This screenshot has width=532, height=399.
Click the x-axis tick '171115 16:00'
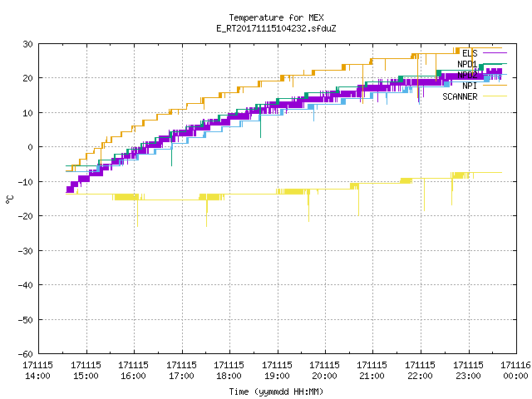[133, 371]
